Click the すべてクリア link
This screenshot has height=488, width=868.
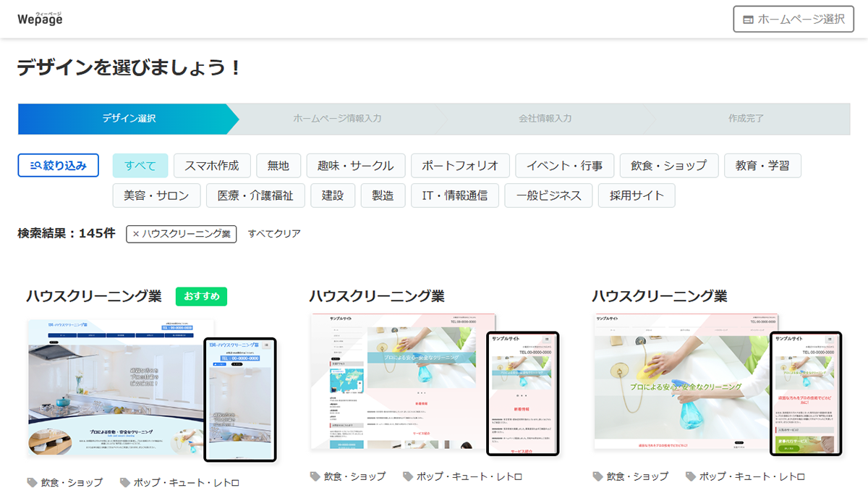275,233
